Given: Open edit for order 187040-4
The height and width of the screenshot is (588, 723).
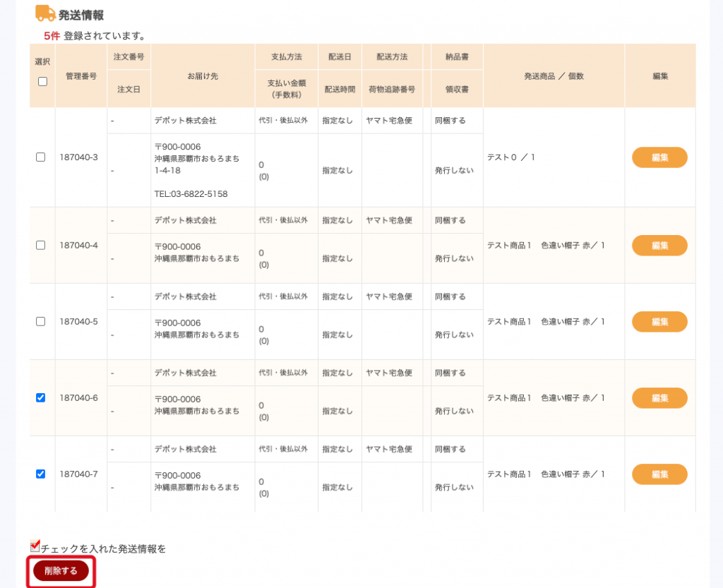Looking at the screenshot, I should tap(659, 245).
